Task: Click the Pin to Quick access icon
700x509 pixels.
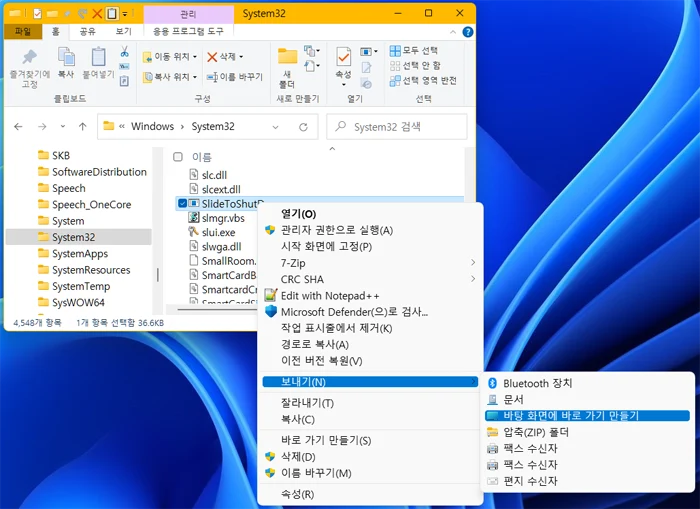Action: coord(29,57)
